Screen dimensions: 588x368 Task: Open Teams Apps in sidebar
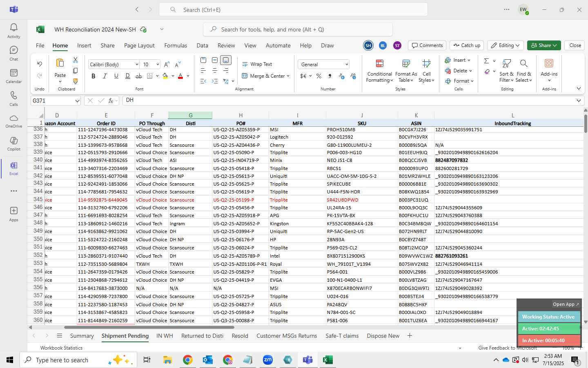13,214
